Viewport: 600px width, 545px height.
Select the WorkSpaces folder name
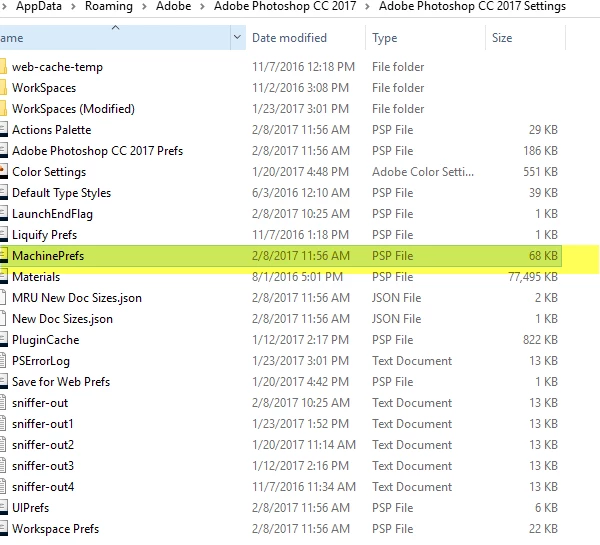click(44, 88)
